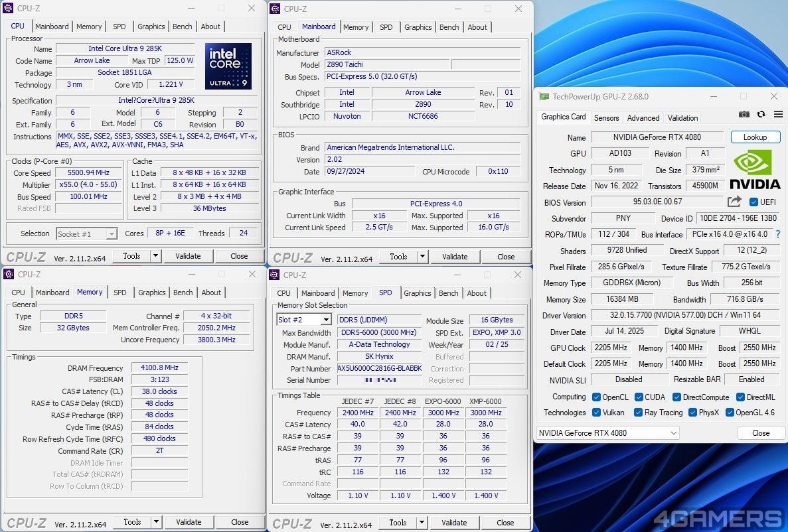The image size is (788, 532).
Task: Click the motherboard model "Z890 Taichi"
Action: [x=387, y=64]
